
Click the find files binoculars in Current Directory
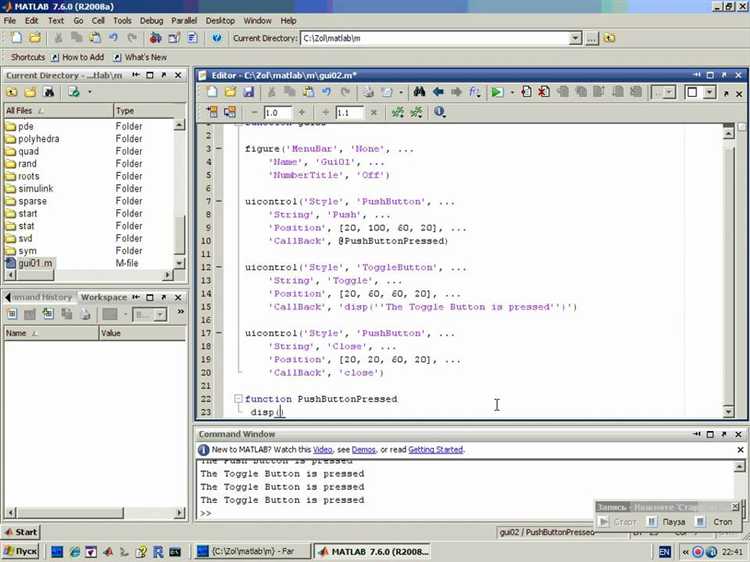pyautogui.click(x=49, y=92)
